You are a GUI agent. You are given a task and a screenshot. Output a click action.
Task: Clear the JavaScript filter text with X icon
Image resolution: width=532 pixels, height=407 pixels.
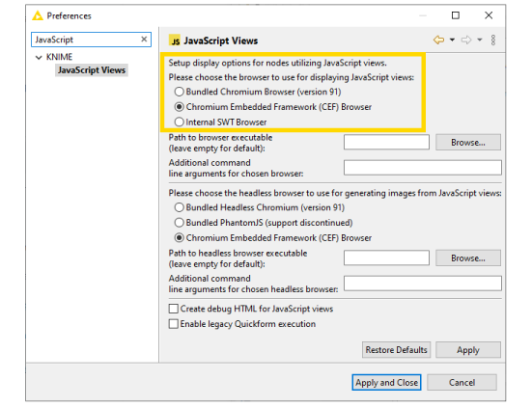144,39
